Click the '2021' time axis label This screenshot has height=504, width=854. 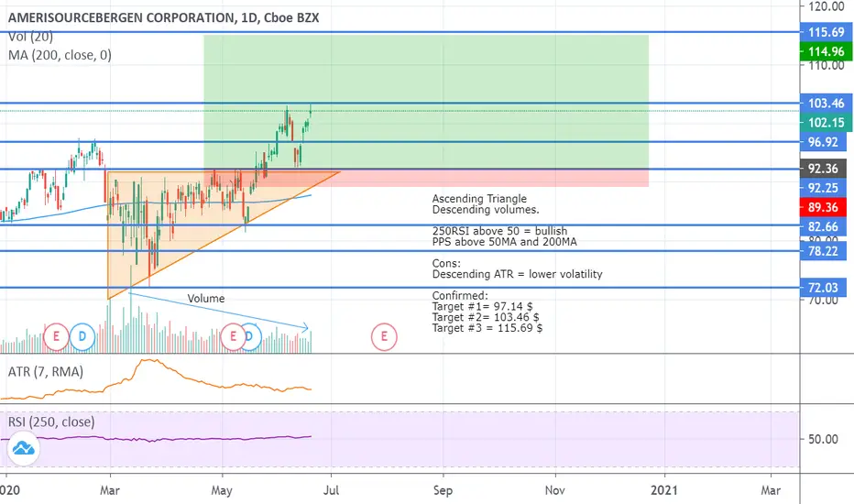coord(664,490)
